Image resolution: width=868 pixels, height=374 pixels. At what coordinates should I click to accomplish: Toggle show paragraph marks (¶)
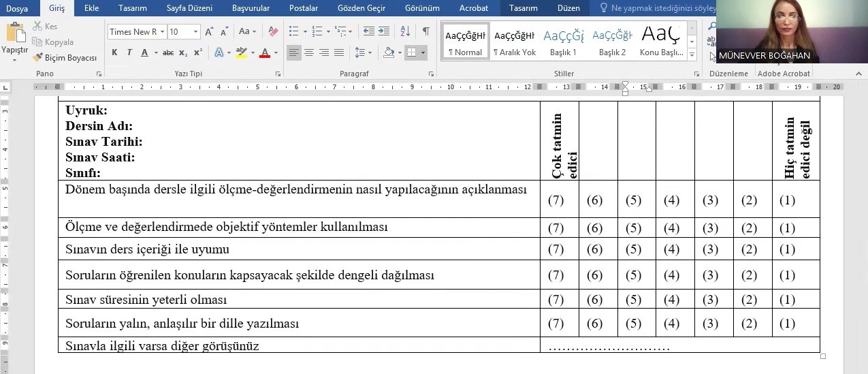pos(425,31)
